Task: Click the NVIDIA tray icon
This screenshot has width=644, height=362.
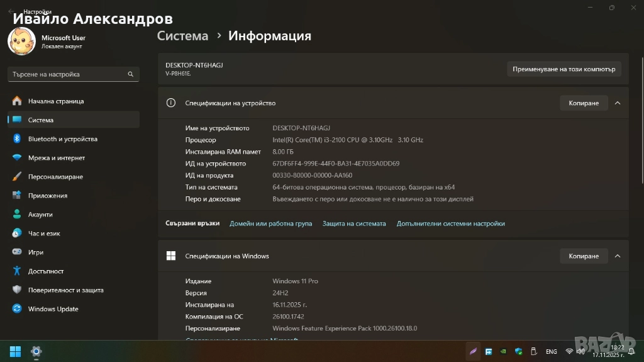Action: pyautogui.click(x=504, y=351)
